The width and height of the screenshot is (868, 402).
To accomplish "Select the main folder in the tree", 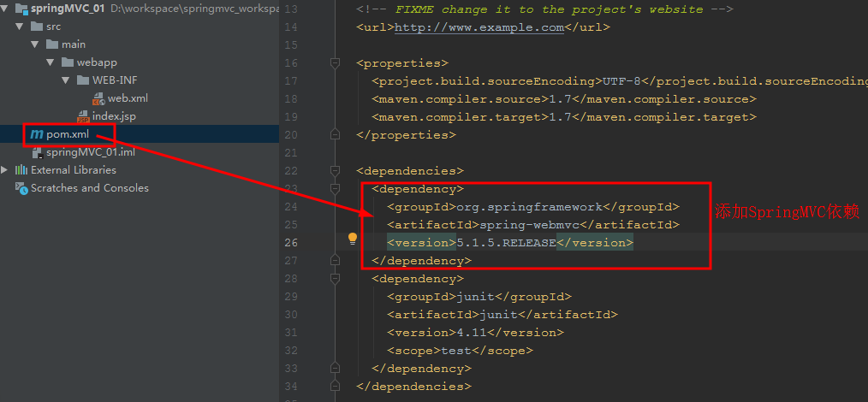I will (x=74, y=44).
